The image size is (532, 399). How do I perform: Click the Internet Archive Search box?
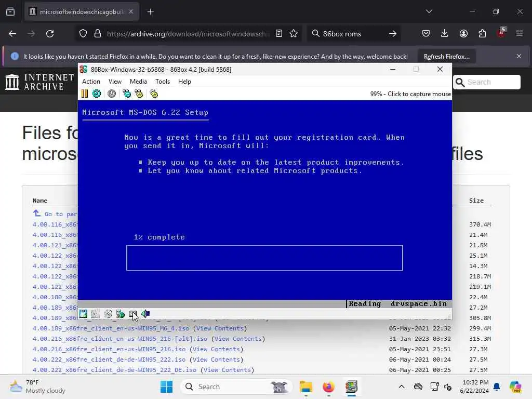pos(486,82)
